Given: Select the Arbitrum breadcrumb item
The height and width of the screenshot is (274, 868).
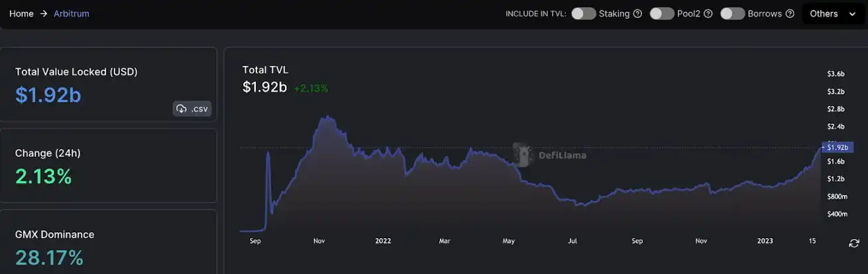Looking at the screenshot, I should 72,14.
